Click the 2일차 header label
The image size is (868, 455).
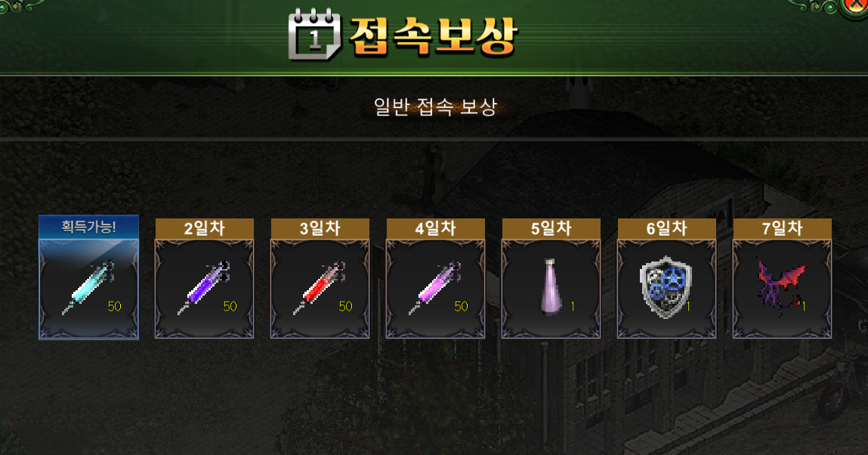pyautogui.click(x=204, y=228)
